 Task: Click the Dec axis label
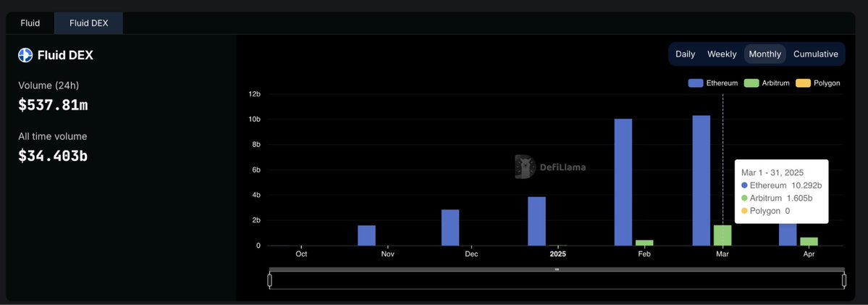point(471,254)
